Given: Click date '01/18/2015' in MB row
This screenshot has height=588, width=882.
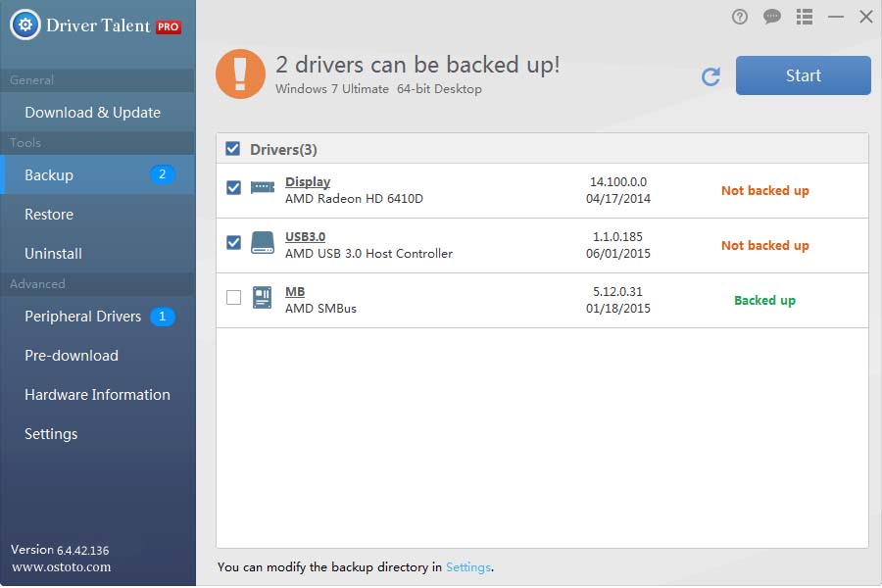Looking at the screenshot, I should pos(618,309).
